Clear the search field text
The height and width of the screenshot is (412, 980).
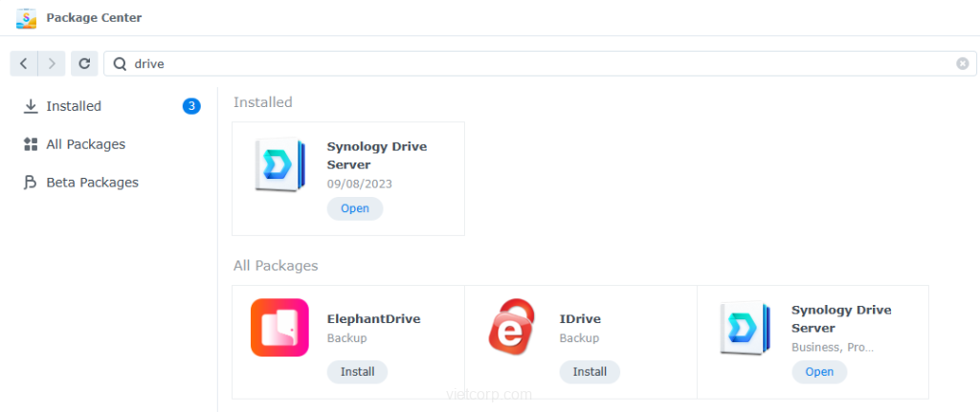point(962,64)
